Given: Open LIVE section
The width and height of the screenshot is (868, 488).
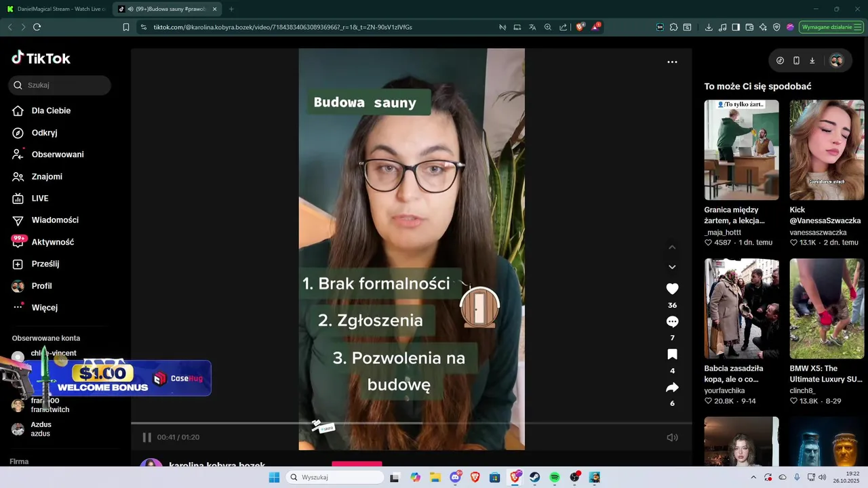Looking at the screenshot, I should click(40, 199).
